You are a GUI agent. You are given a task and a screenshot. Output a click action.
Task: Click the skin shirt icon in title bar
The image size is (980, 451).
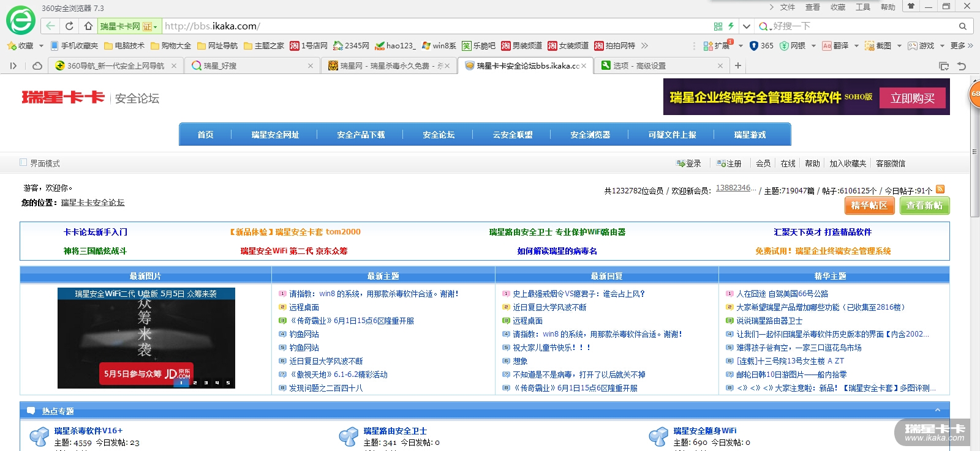(x=911, y=7)
